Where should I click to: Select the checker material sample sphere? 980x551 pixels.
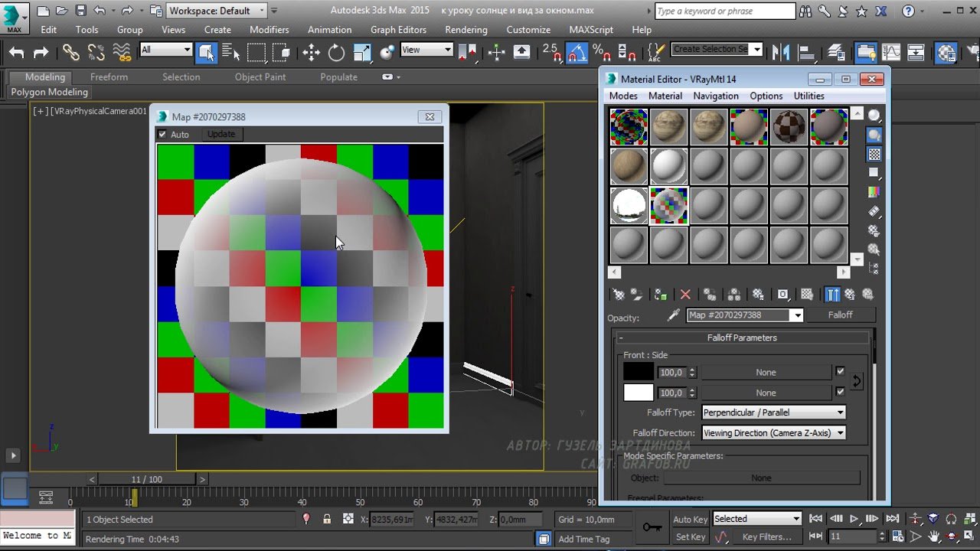(x=789, y=127)
